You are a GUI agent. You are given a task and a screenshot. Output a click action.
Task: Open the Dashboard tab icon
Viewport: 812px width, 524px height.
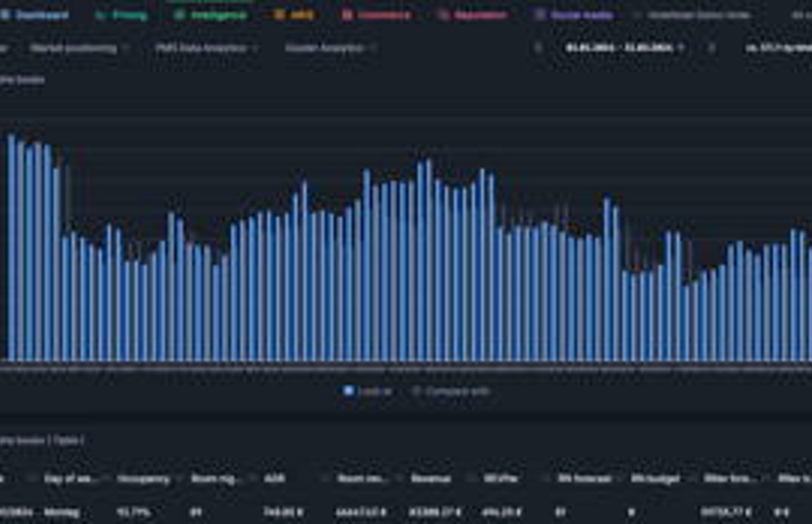pos(5,15)
